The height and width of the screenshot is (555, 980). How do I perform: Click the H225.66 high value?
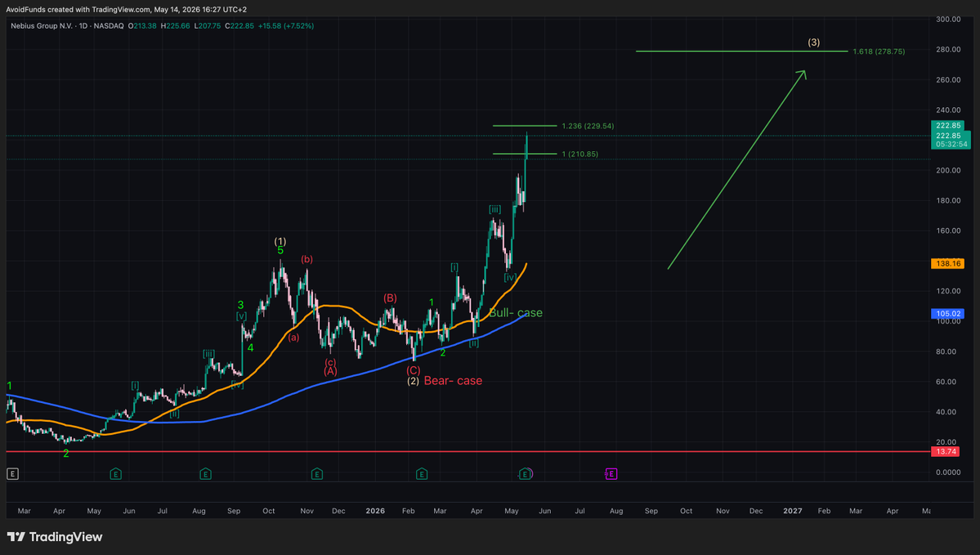(174, 26)
